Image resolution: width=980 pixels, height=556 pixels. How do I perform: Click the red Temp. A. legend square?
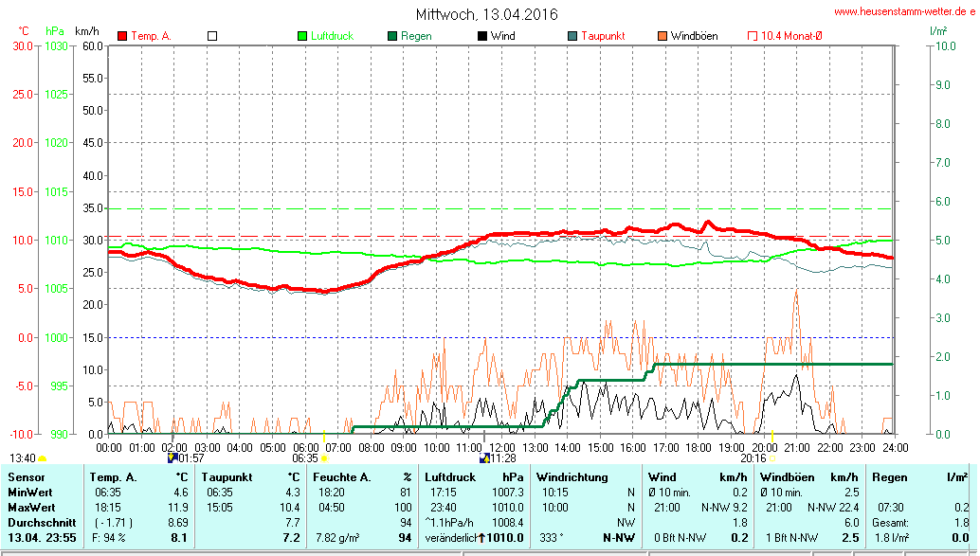pos(122,36)
